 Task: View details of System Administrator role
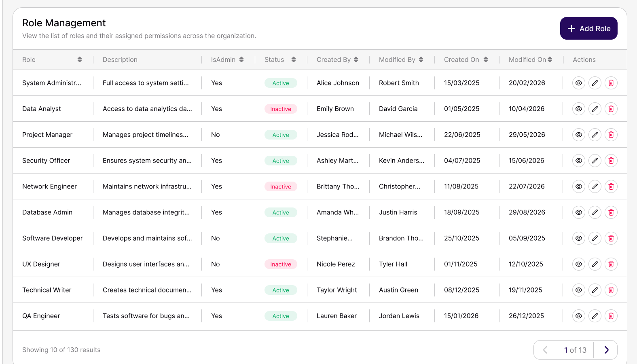[579, 83]
